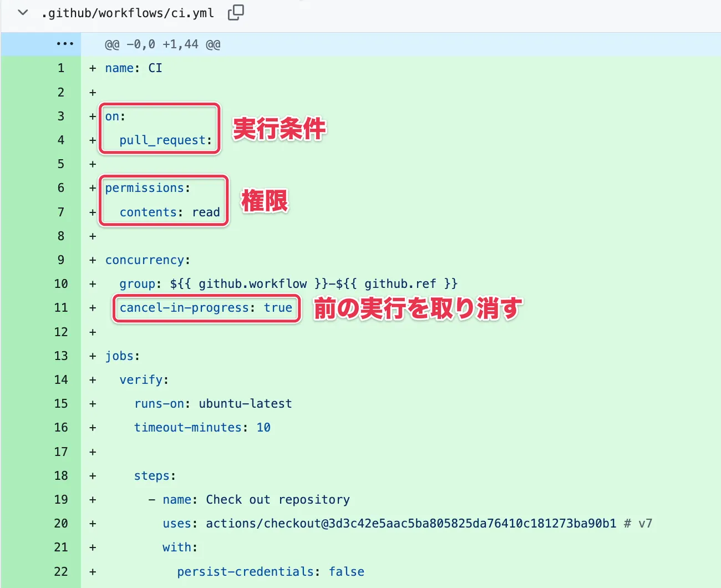Click line number 6
This screenshot has height=588, width=721.
point(61,187)
